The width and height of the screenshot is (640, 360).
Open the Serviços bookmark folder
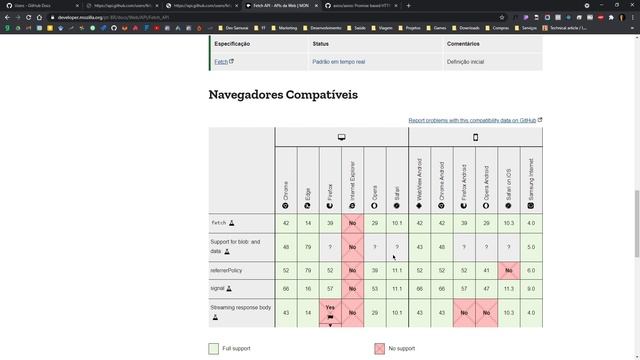point(525,28)
